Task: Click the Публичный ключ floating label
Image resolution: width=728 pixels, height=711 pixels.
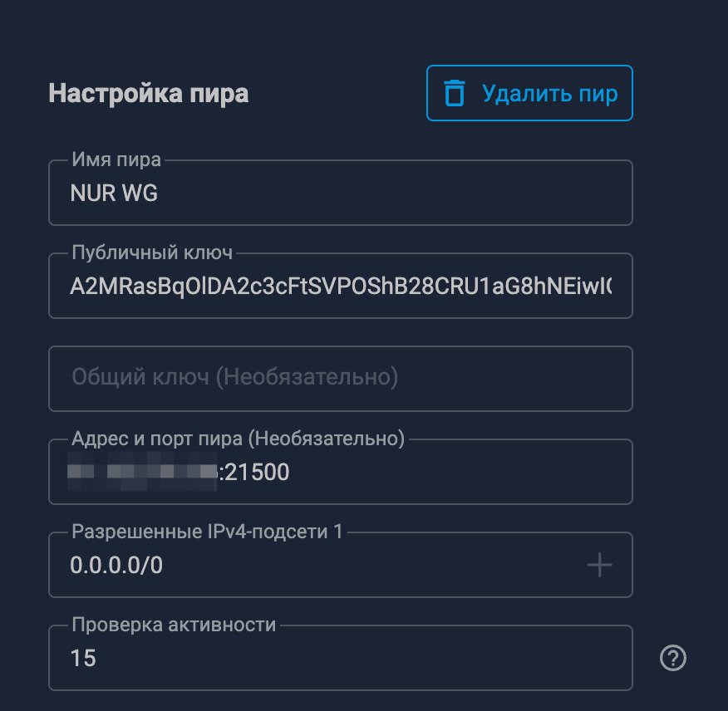Action: pos(152,253)
